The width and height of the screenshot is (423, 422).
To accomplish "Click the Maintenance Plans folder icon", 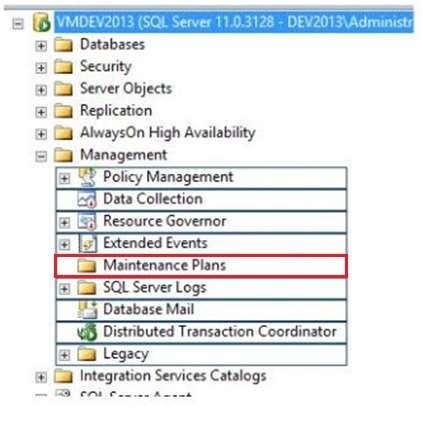I will click(x=87, y=266).
